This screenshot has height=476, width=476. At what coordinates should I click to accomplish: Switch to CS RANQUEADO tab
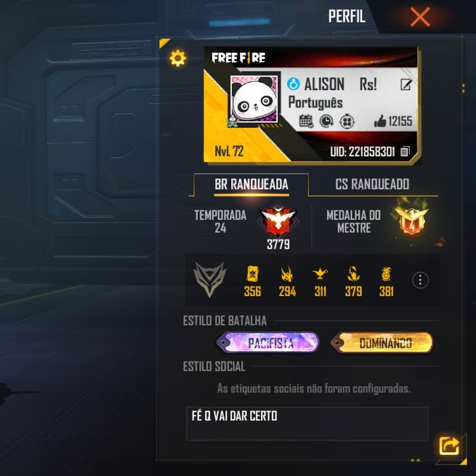tap(372, 184)
